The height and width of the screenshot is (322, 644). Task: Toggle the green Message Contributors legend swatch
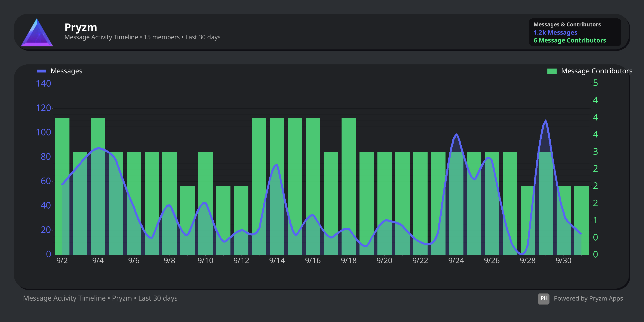click(x=552, y=71)
